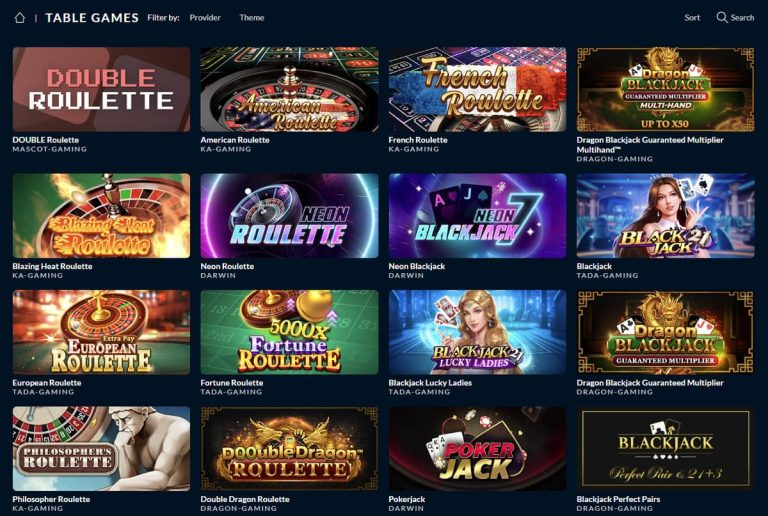This screenshot has height=516, width=768.
Task: Click the Search magnifier icon
Action: click(721, 18)
